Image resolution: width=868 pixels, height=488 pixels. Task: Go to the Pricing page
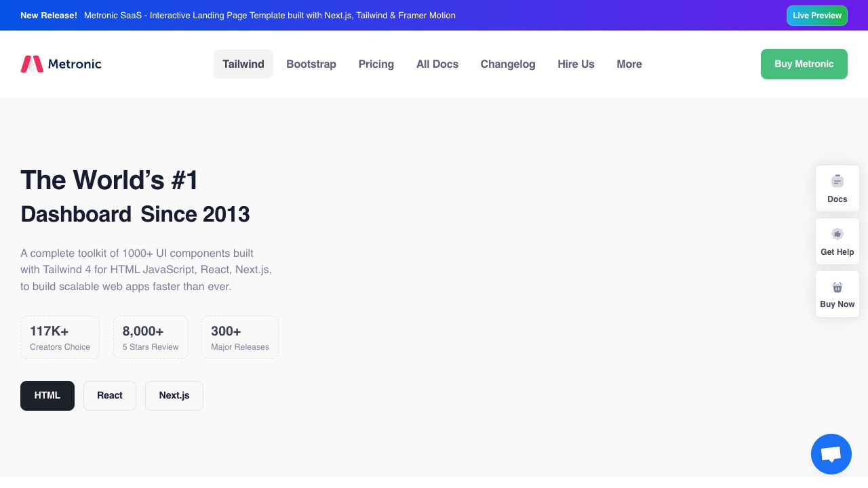(x=376, y=64)
